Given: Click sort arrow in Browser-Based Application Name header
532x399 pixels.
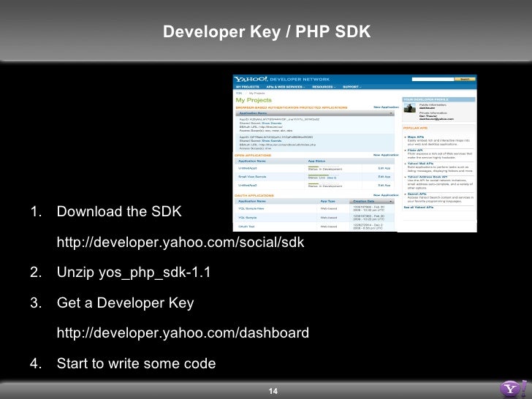Looking at the screenshot, I should (391, 113).
